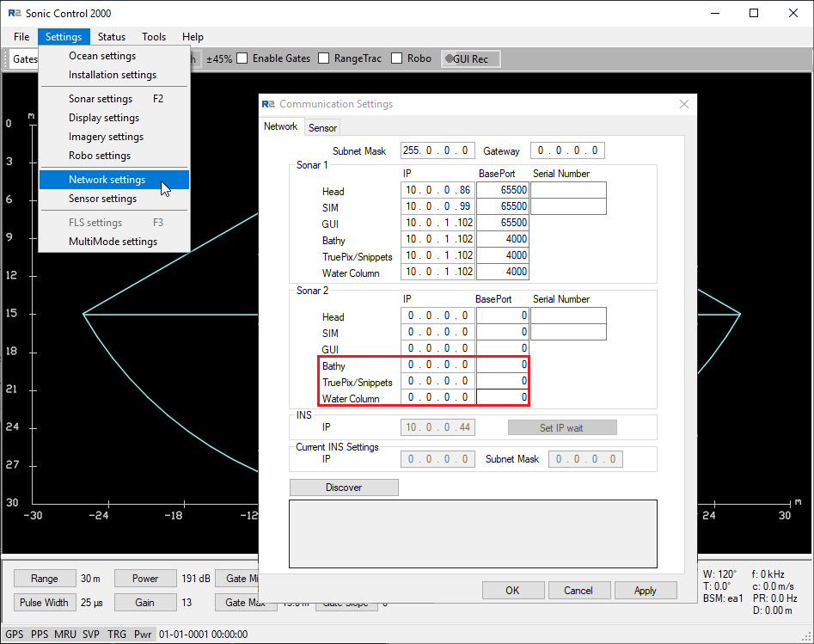Enable the Enable Gates checkbox
This screenshot has width=814, height=644.
point(243,58)
